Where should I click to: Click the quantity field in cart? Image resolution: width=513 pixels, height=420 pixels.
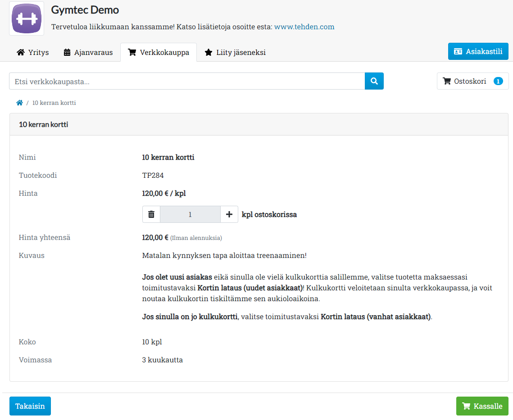pos(190,214)
